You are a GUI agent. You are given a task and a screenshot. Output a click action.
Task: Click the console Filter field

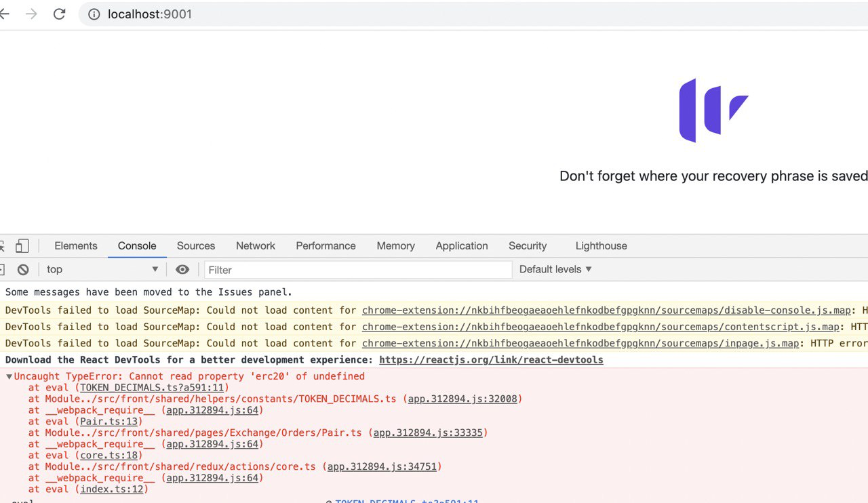point(358,270)
